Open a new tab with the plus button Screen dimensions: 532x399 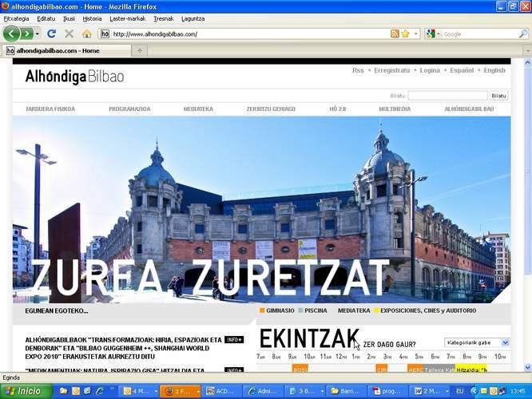point(140,50)
